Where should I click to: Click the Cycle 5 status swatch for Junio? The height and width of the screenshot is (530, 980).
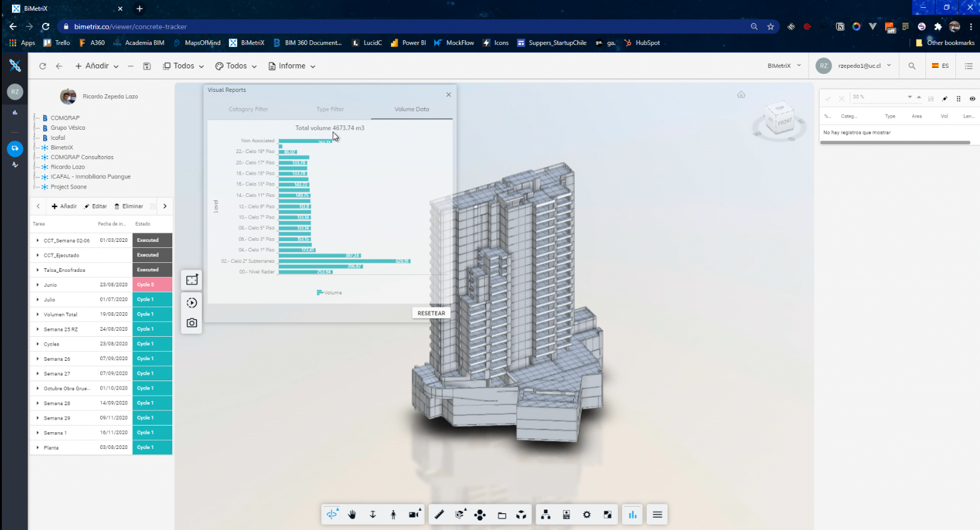coord(153,285)
